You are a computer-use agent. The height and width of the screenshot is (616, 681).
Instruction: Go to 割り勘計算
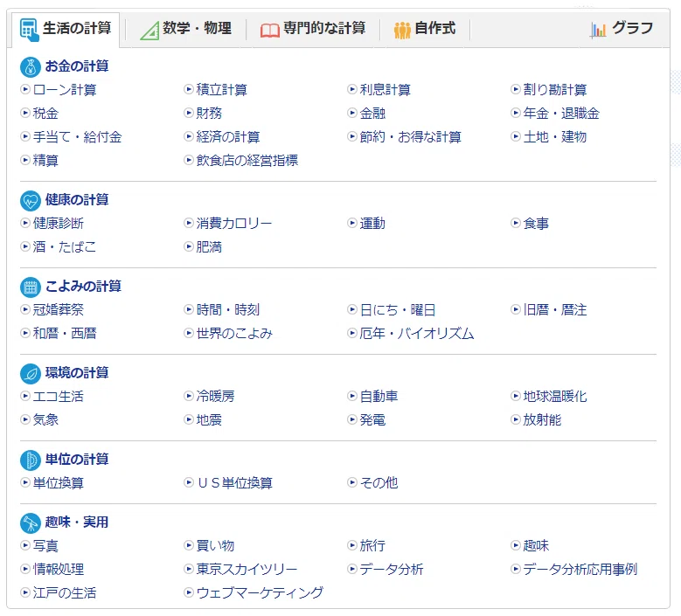[x=555, y=89]
